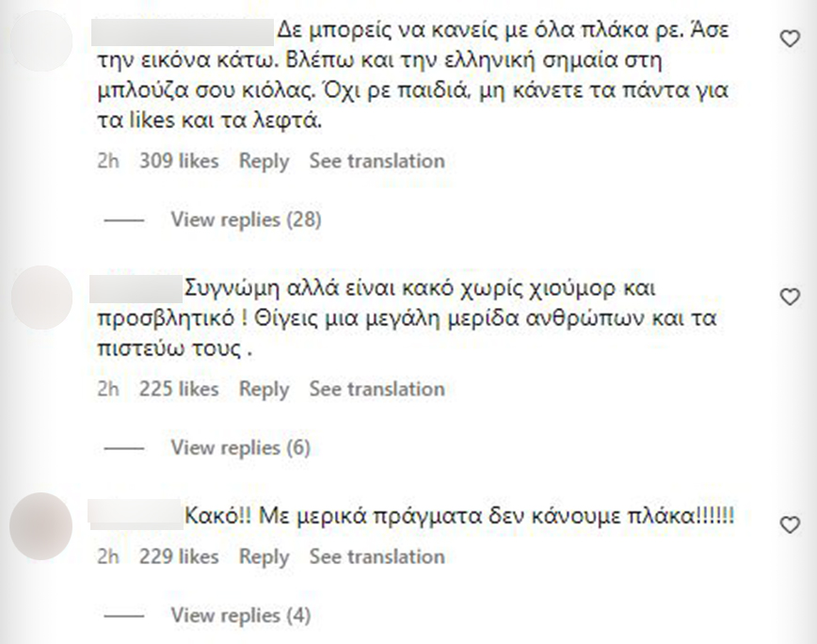Reply to the comment with 225 likes
This screenshot has height=644, width=817.
pos(264,389)
